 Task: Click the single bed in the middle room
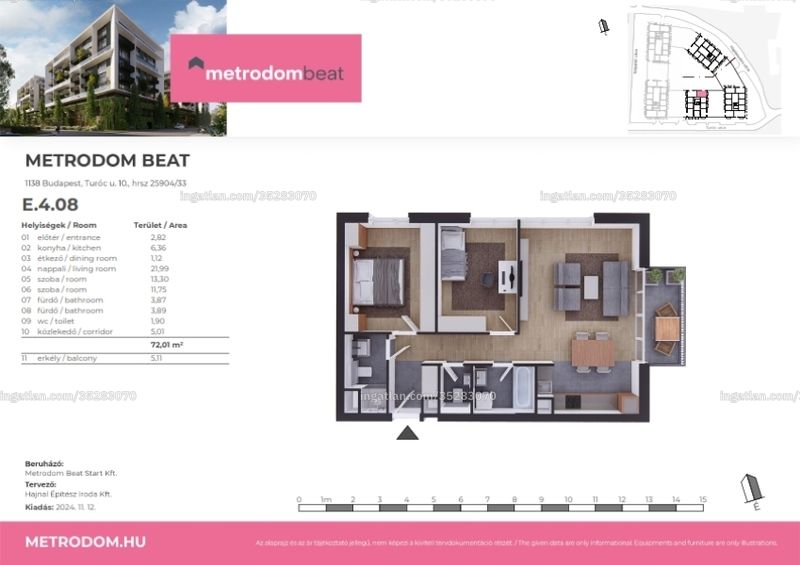click(x=453, y=254)
